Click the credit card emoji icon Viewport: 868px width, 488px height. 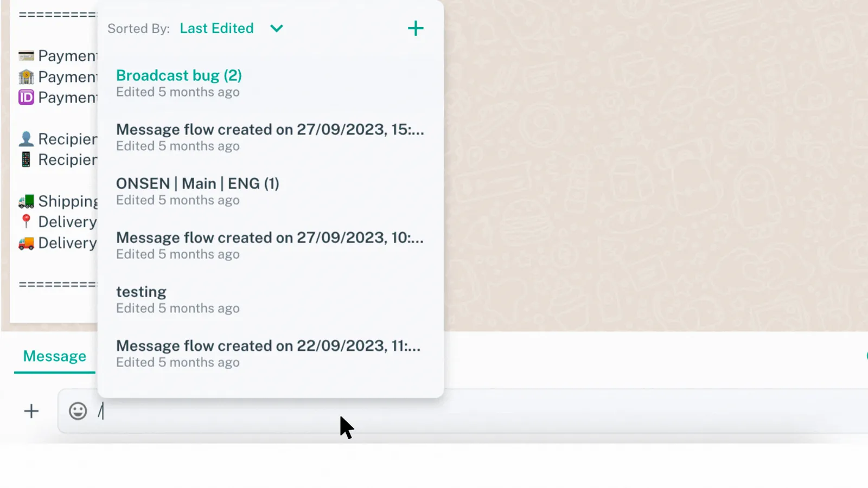(x=26, y=56)
